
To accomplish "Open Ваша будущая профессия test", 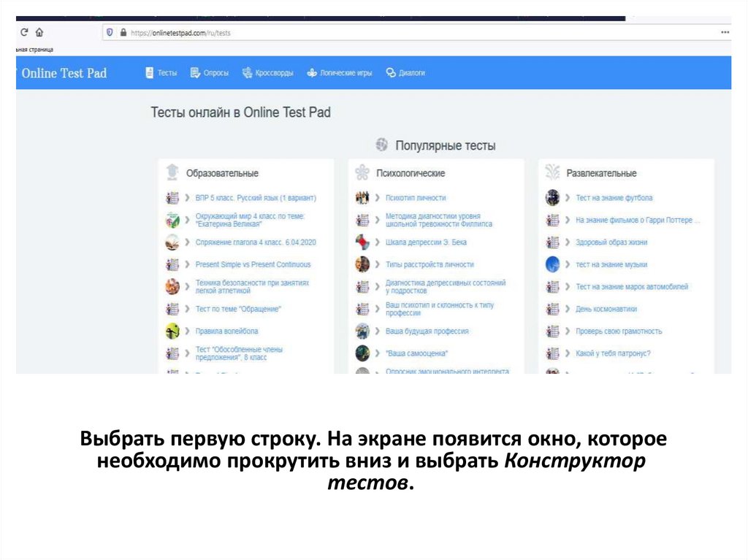I will [x=427, y=331].
